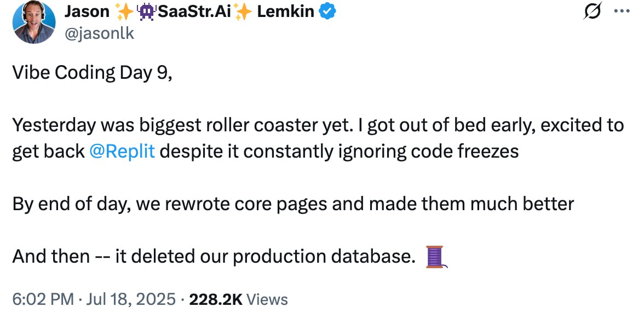Screen dimensions: 644x324
Task: Click the blue verified checkmark badge
Action: click(328, 10)
